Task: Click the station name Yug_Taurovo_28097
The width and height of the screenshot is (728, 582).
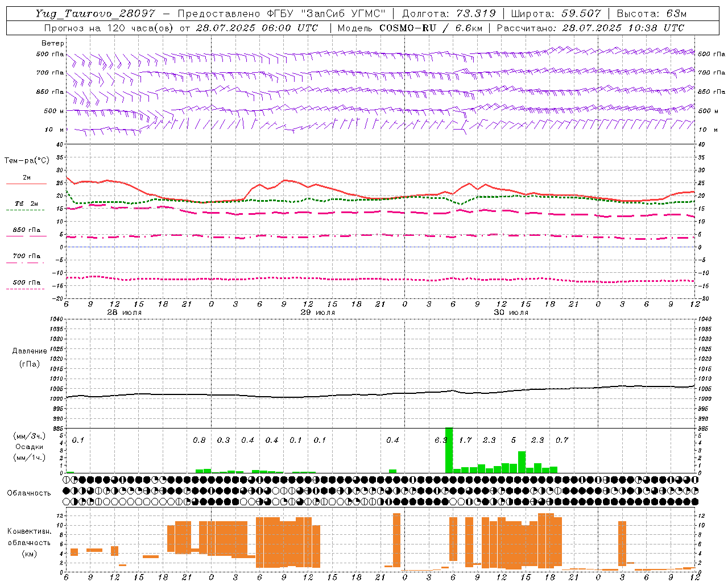Action: click(x=95, y=14)
